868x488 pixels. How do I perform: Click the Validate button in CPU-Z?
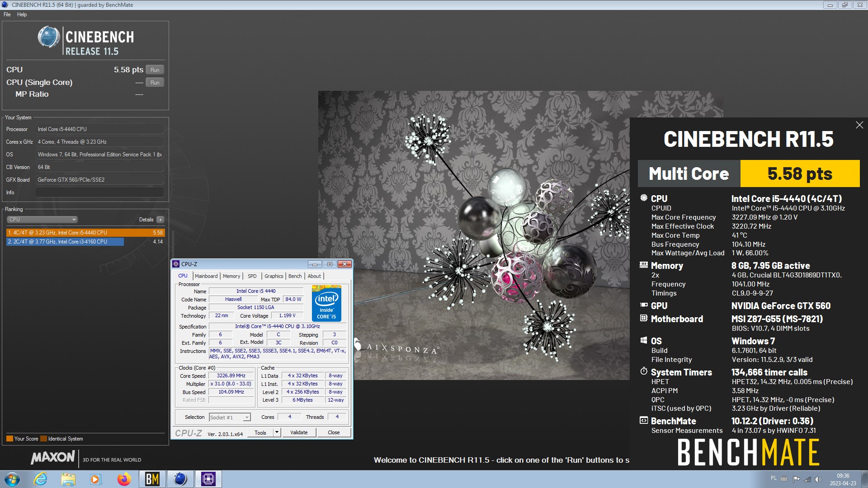[x=299, y=433]
